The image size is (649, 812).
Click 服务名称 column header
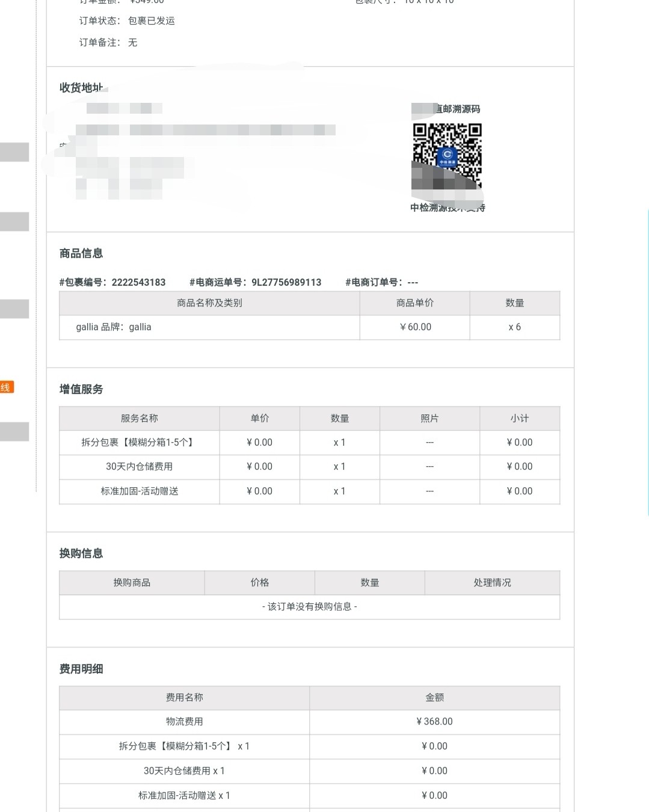(140, 419)
